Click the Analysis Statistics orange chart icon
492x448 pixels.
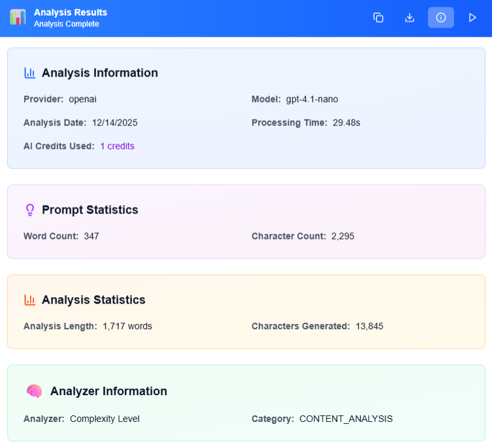coord(30,300)
